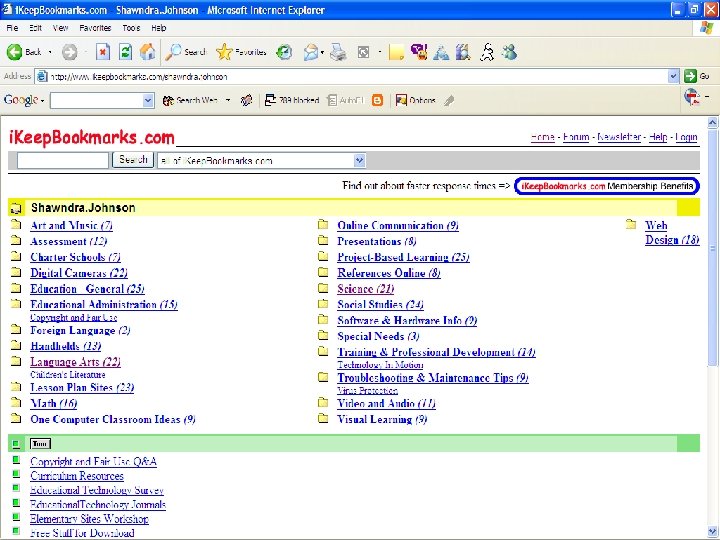This screenshot has height=540, width=720.
Task: Open the search scope dropdown on iKeepBookmarks
Action: click(x=359, y=160)
